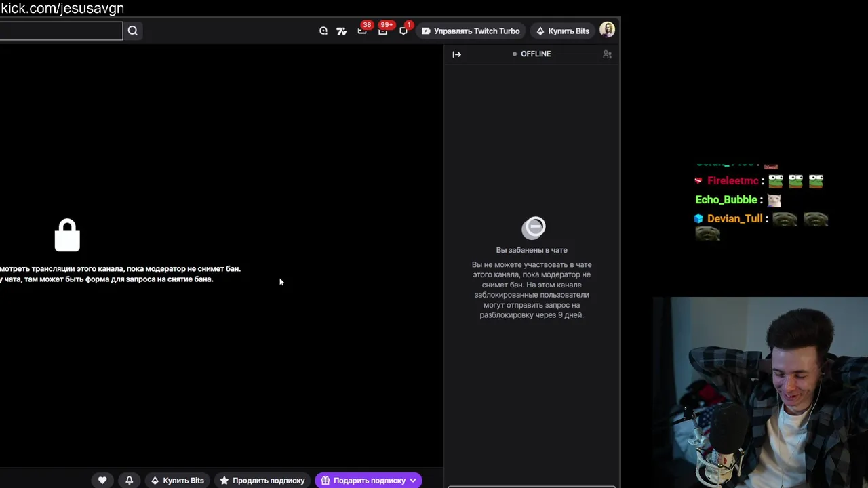Screen dimensions: 868x488
Task: Click Devian_Tull username in overlay chat
Action: [735, 219]
